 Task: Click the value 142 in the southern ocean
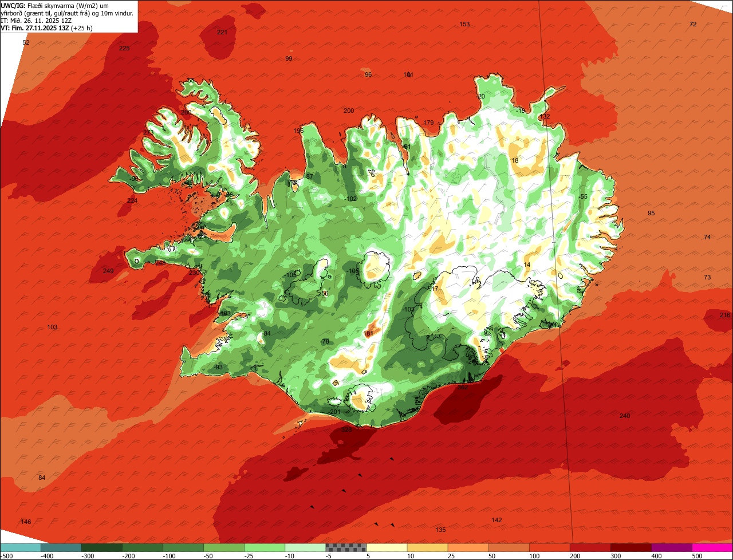point(496,520)
